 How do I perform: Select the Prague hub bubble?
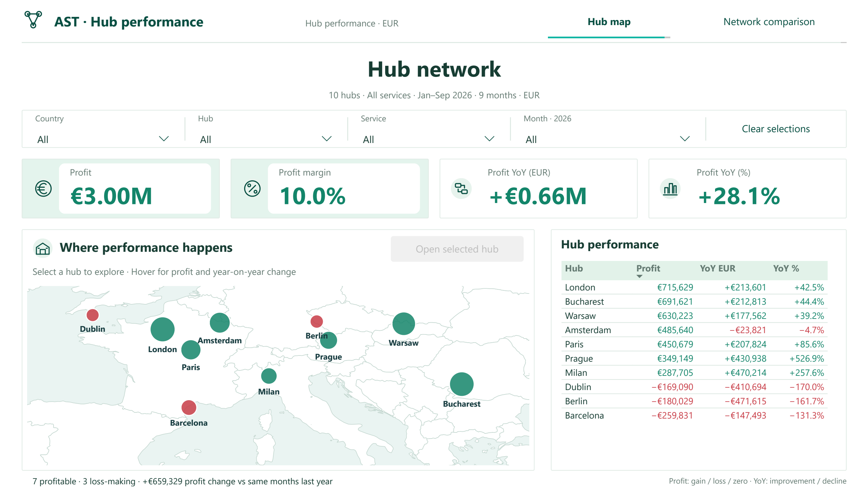329,340
